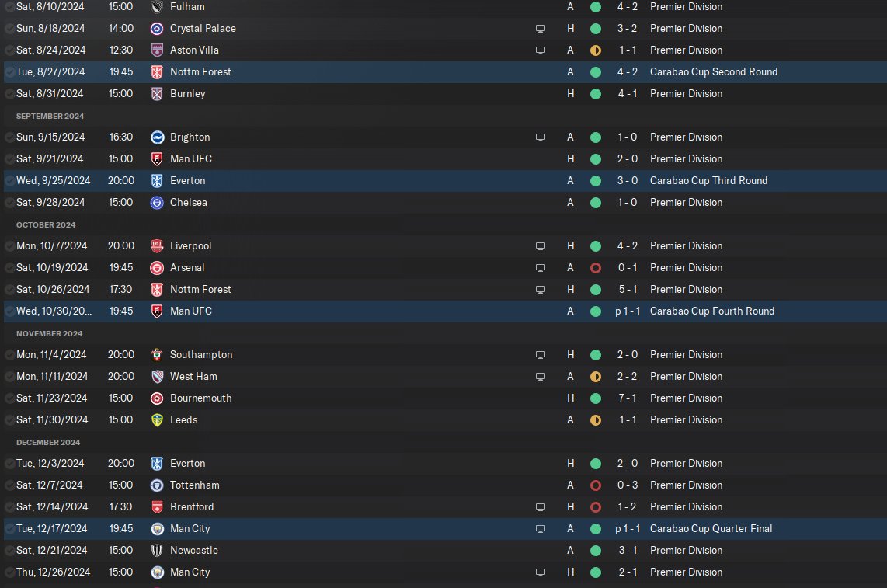Click the TV icon on Brentford fixture

[541, 507]
